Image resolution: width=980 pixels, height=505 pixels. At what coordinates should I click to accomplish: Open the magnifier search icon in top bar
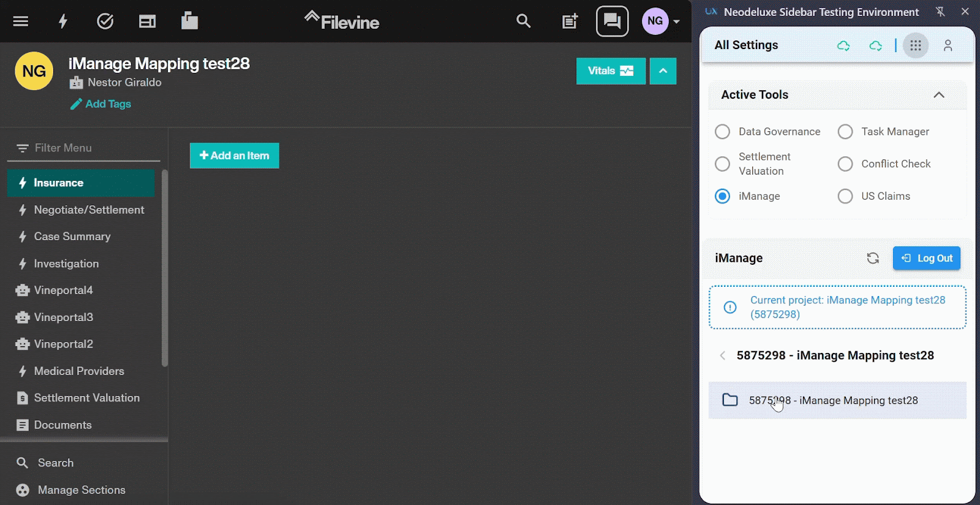(523, 21)
